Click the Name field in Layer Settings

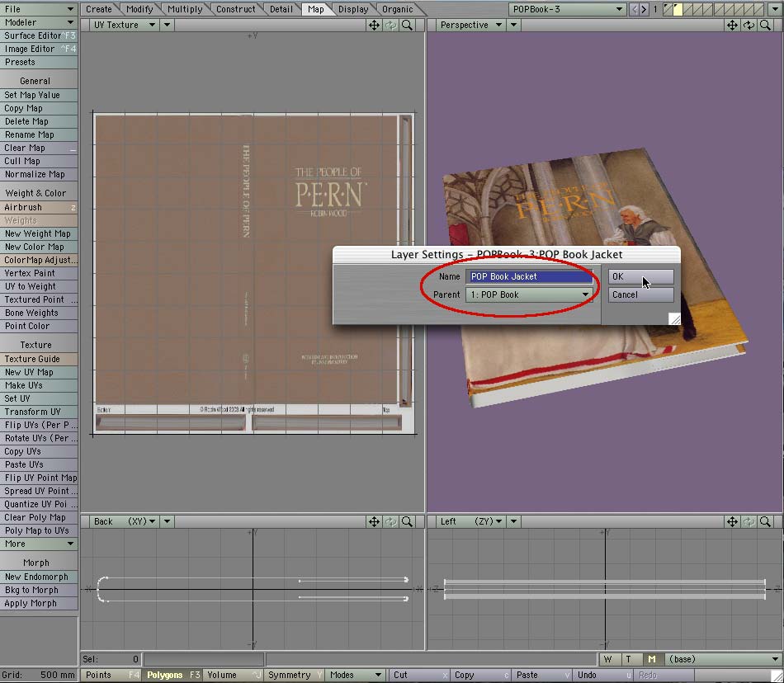(x=529, y=276)
